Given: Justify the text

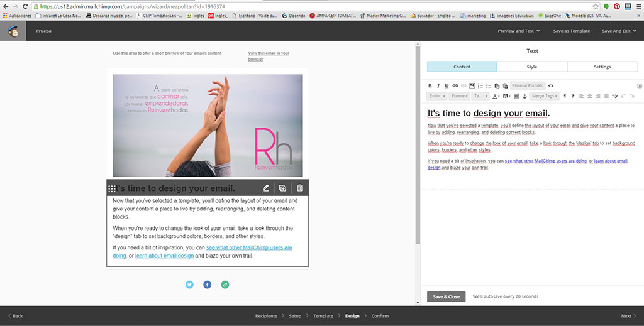Looking at the screenshot, I should click(x=607, y=96).
